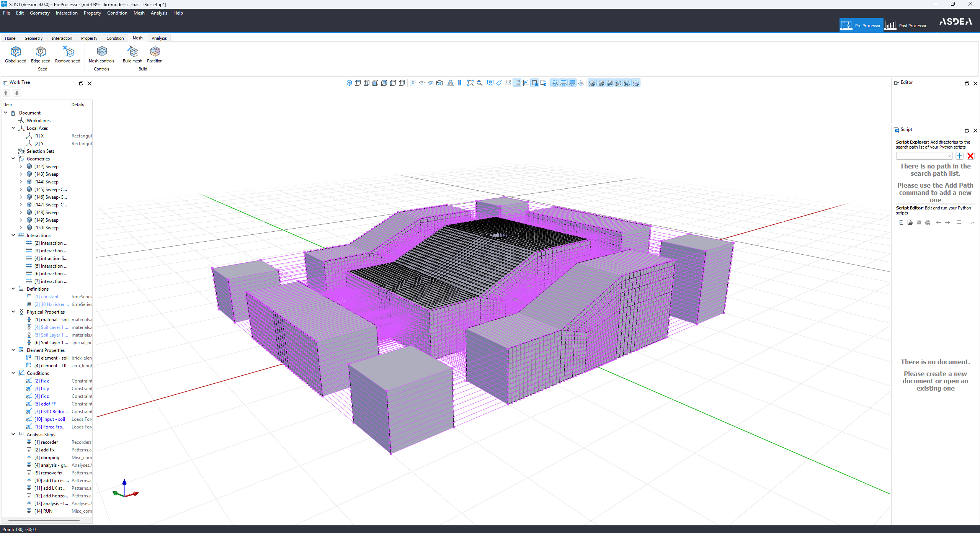Switch to the Home ribbon tab

point(10,38)
